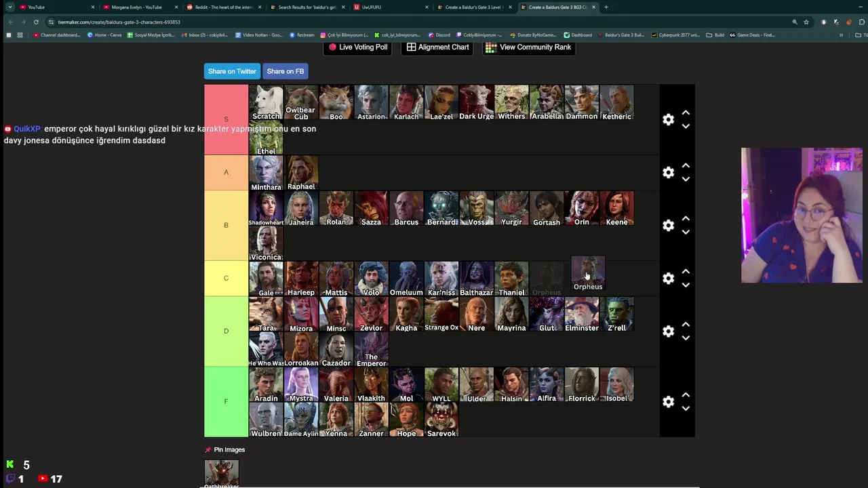Open settings gear for D tier row
Viewport: 868px width, 488px height.
pos(668,331)
